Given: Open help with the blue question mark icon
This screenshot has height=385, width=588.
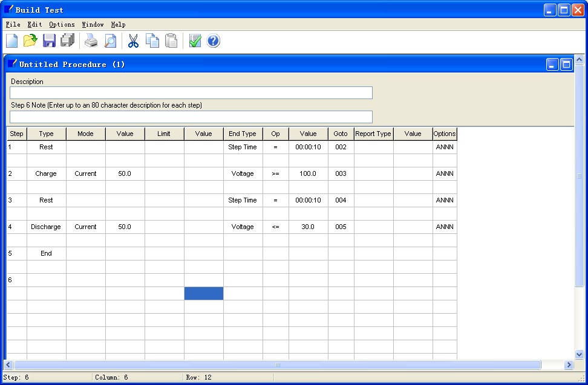Looking at the screenshot, I should [214, 41].
